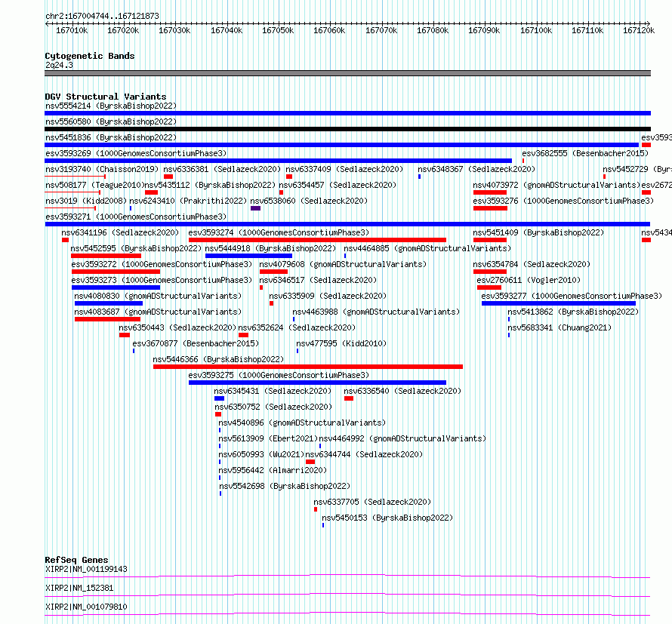Open the nsv6336540 (Sedlazeck2020) label
This screenshot has height=624, width=672.
(402, 391)
